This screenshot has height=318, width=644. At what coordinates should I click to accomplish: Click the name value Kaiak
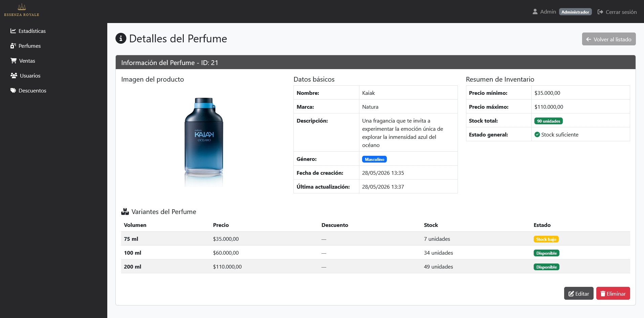[369, 93]
